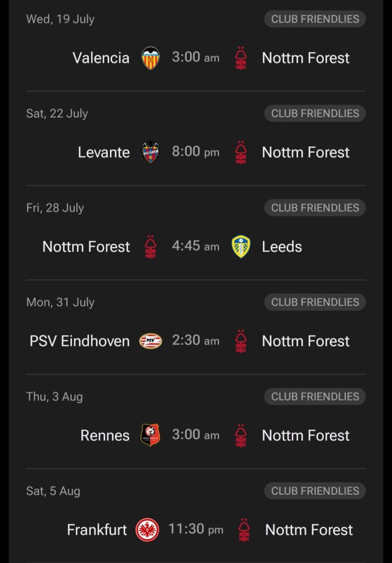The height and width of the screenshot is (563, 392).
Task: Click Nottm Forest crest in Frankfurt match
Action: tap(244, 530)
